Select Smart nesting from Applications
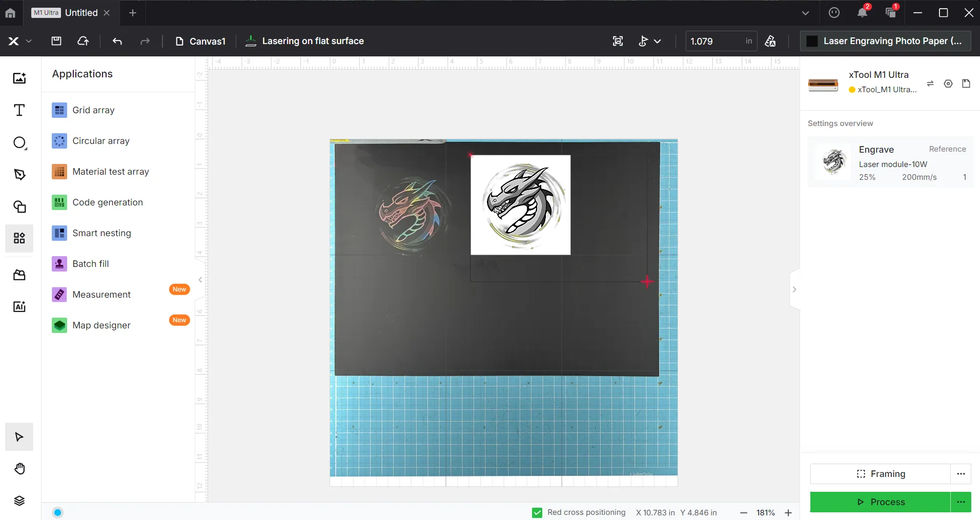980x520 pixels. pyautogui.click(x=101, y=233)
